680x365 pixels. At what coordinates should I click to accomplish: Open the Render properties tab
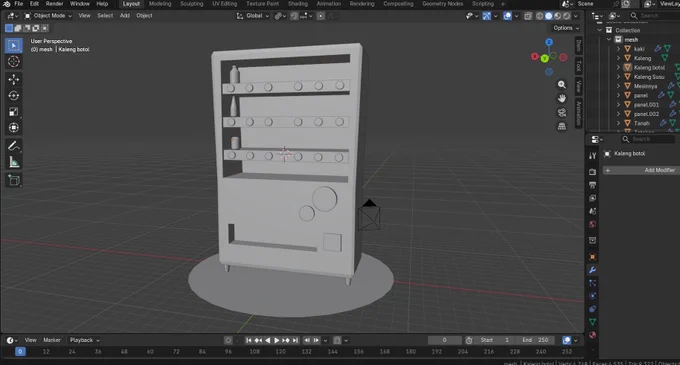(592, 172)
